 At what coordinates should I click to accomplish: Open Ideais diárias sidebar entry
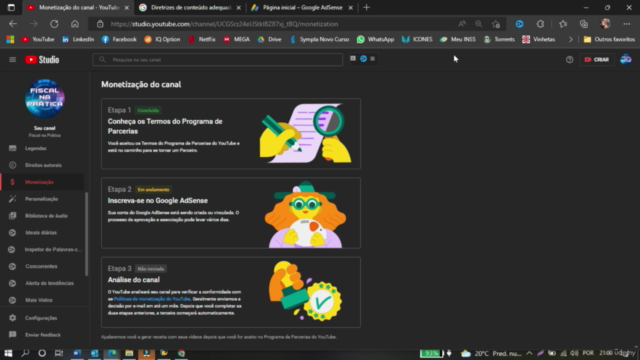tap(41, 233)
